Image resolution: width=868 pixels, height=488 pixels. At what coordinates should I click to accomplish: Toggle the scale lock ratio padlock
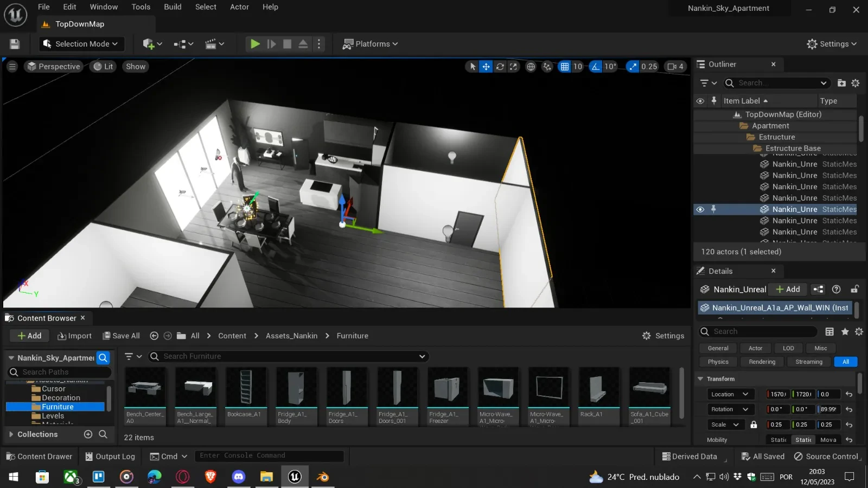[754, 425]
